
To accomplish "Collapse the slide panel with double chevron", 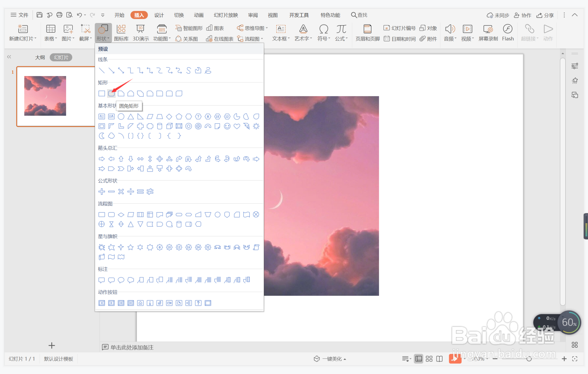I will 9,57.
